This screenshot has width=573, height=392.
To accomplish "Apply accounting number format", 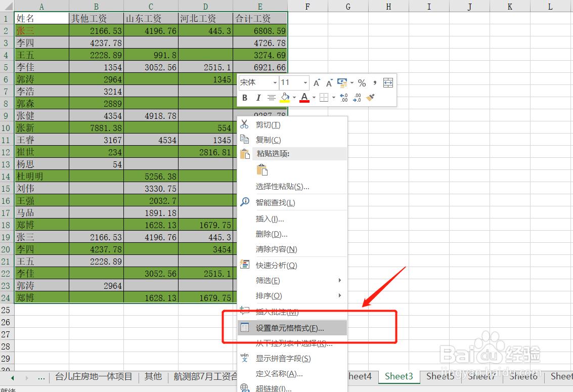I will pos(342,83).
